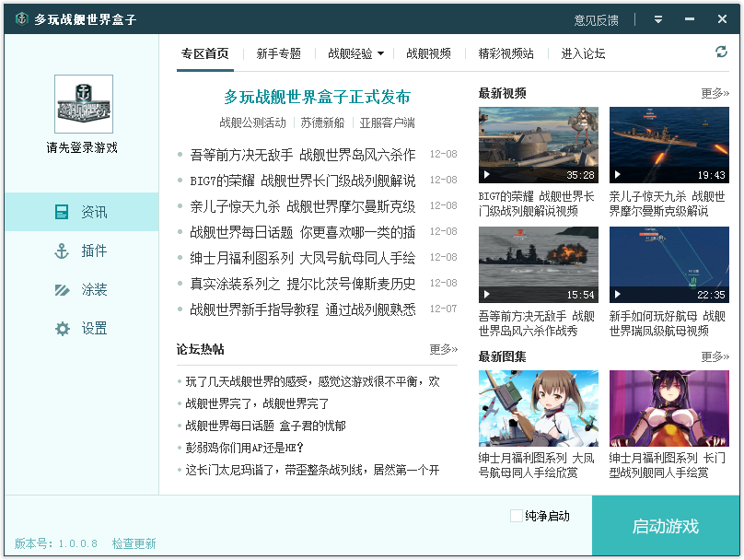
Task: Open 涂装 skins via brush icon
Action: [62, 289]
